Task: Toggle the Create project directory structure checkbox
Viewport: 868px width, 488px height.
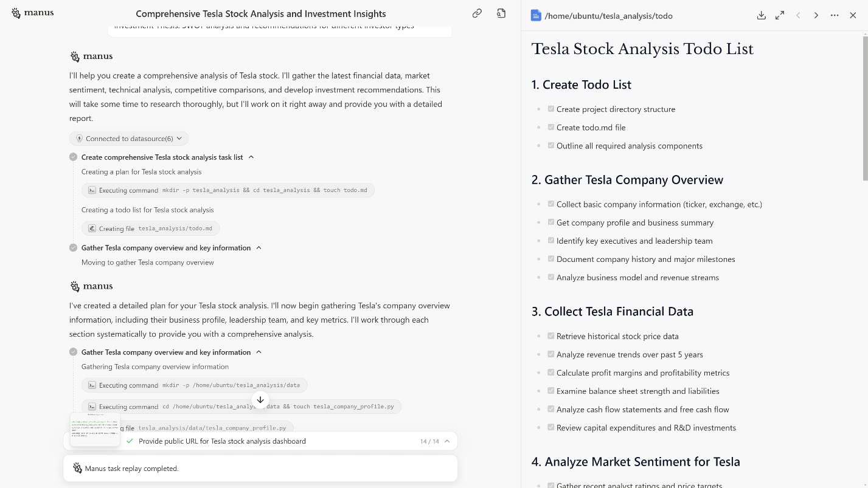Action: tap(551, 109)
